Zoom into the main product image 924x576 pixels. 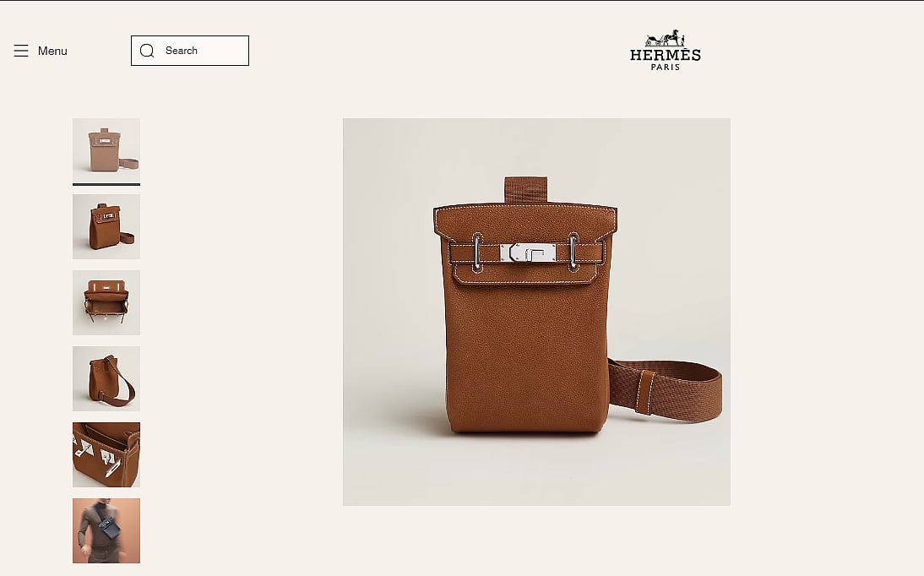[x=536, y=312]
